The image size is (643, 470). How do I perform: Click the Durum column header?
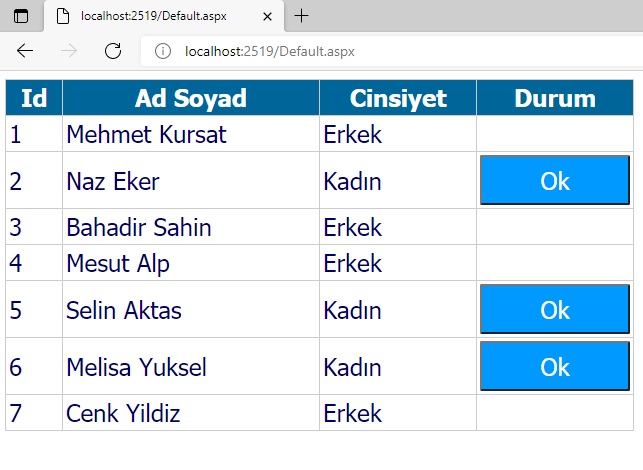[555, 98]
